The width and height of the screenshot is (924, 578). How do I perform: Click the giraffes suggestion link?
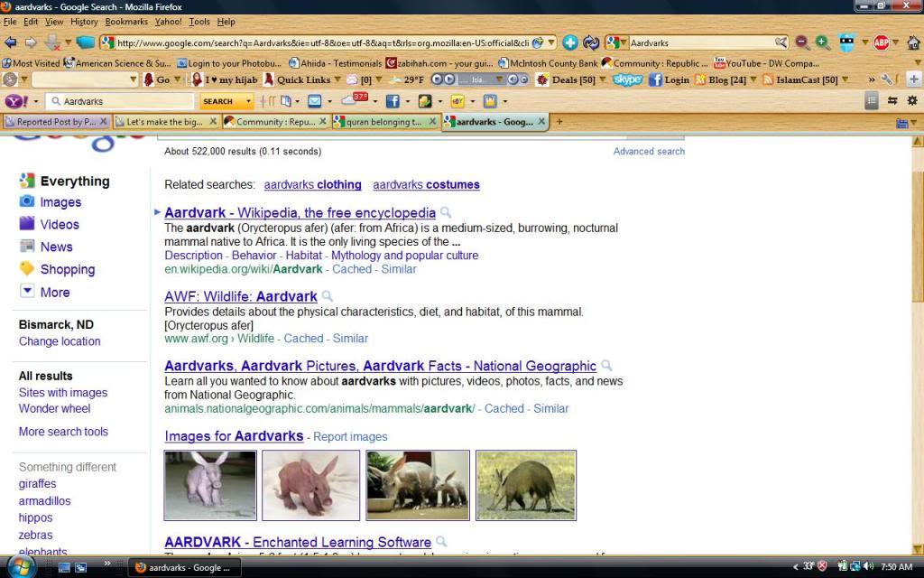[38, 484]
